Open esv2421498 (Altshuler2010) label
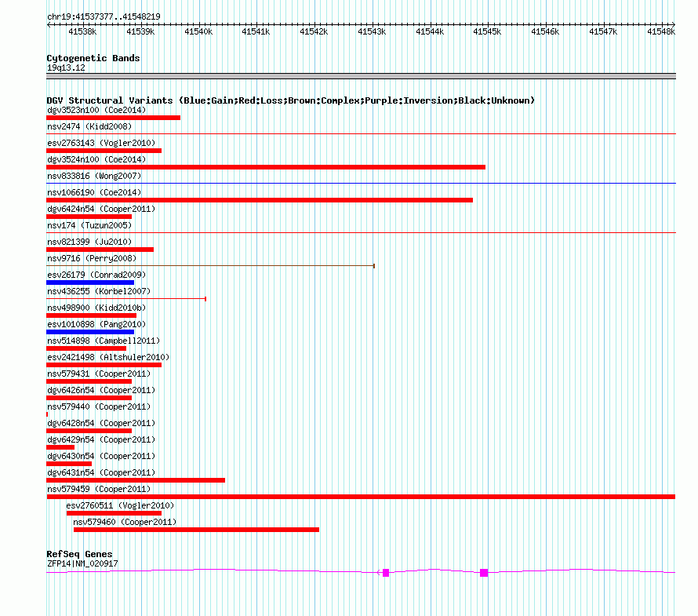 (108, 357)
